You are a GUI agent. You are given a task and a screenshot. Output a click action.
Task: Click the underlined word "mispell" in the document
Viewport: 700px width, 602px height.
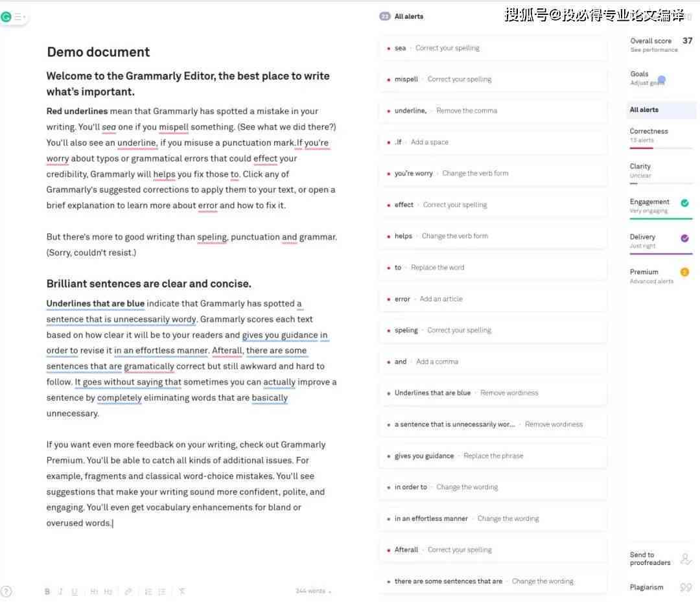[174, 127]
